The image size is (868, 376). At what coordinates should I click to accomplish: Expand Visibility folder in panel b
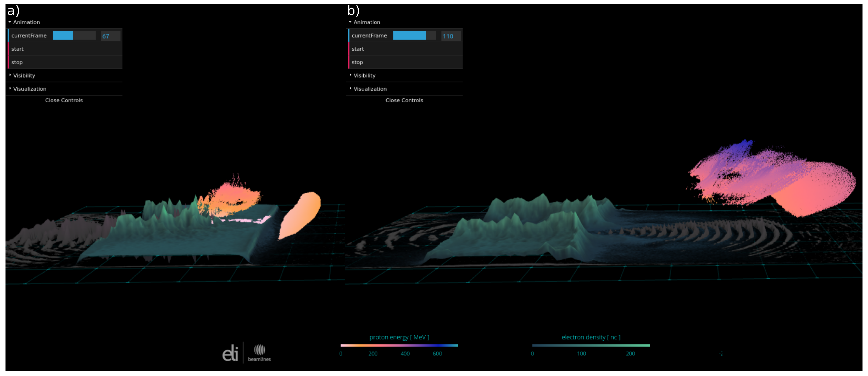(364, 75)
